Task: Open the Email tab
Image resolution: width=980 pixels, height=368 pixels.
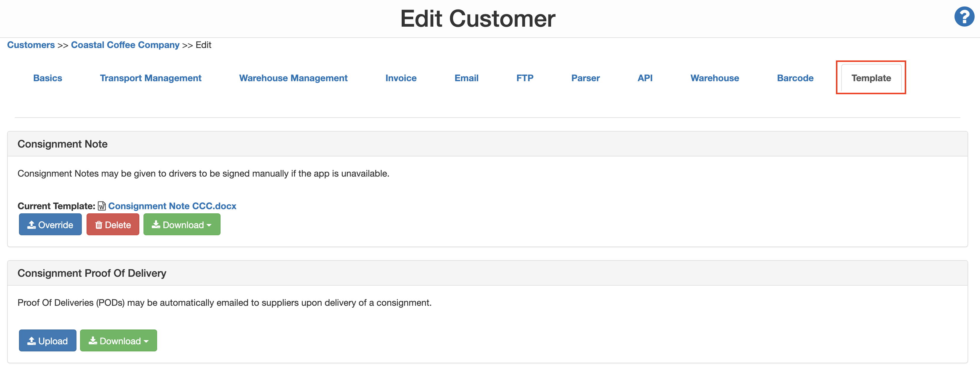Action: coord(466,78)
